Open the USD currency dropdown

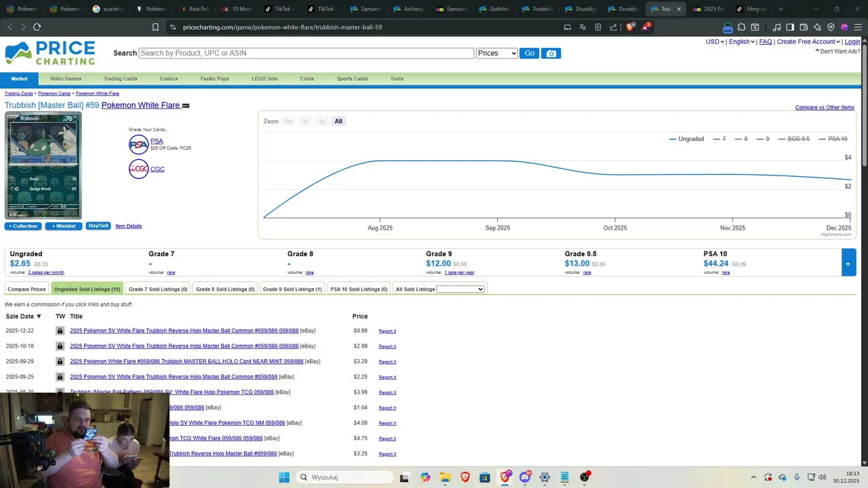715,42
